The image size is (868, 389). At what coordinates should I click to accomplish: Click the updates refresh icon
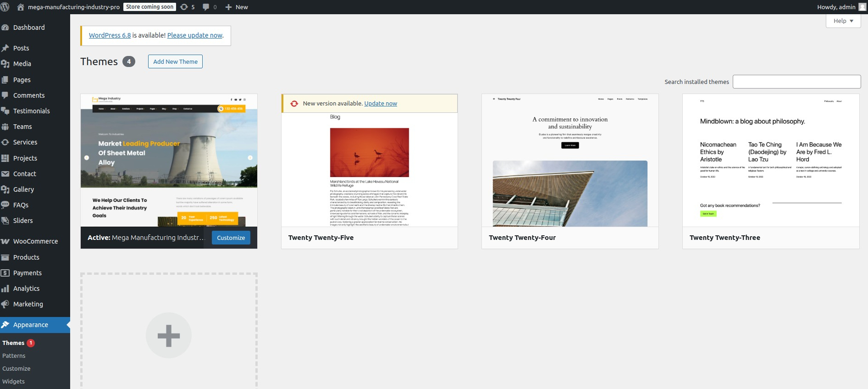point(184,7)
